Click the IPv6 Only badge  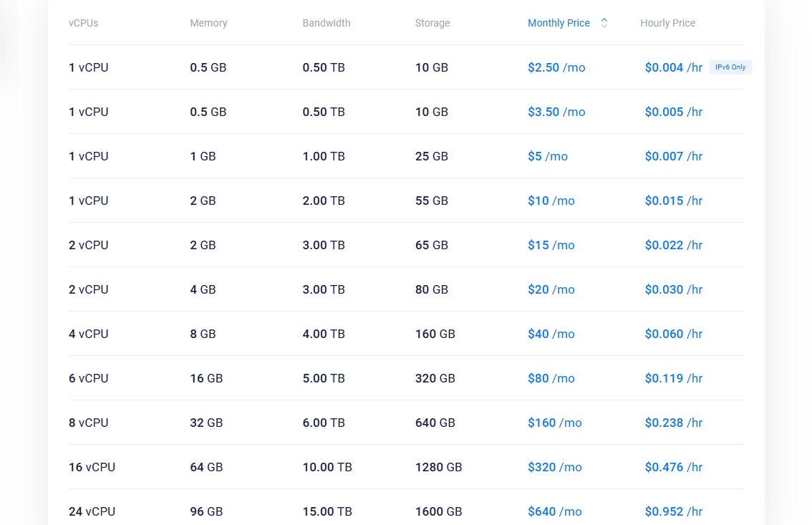[x=730, y=67]
